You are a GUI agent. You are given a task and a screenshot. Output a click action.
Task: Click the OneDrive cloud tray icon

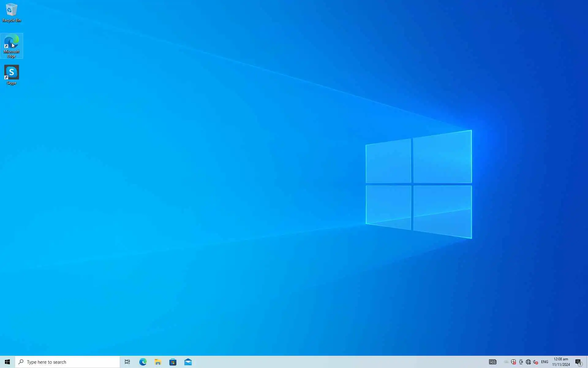tap(506, 362)
